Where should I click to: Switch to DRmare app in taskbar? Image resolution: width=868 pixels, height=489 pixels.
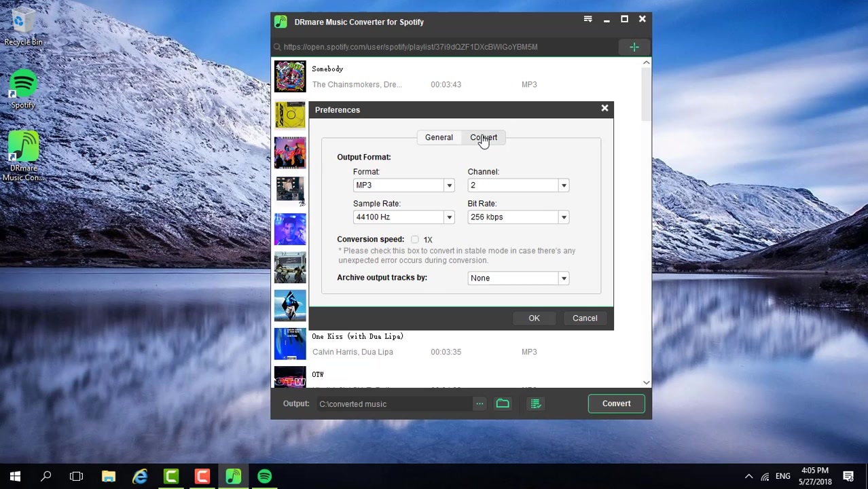tap(234, 476)
